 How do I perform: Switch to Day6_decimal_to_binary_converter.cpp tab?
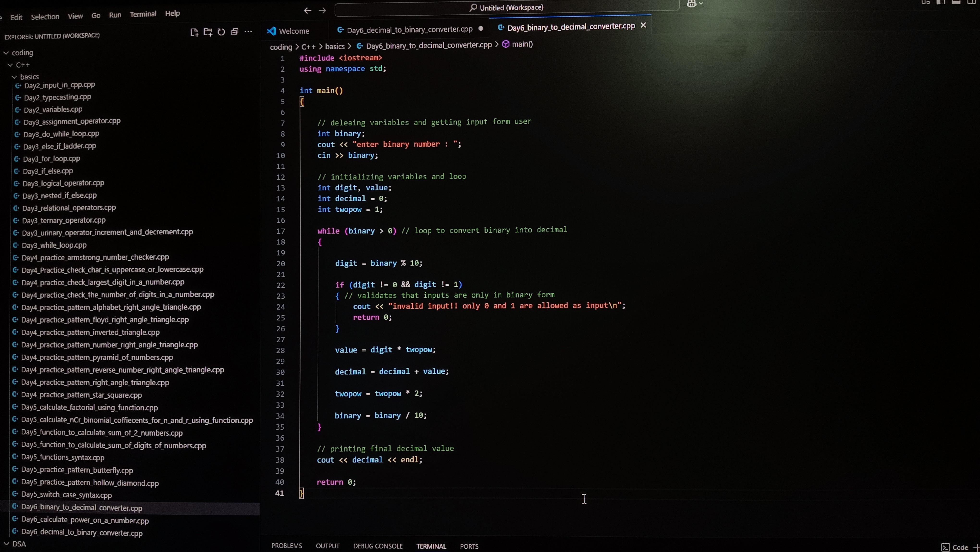click(409, 29)
